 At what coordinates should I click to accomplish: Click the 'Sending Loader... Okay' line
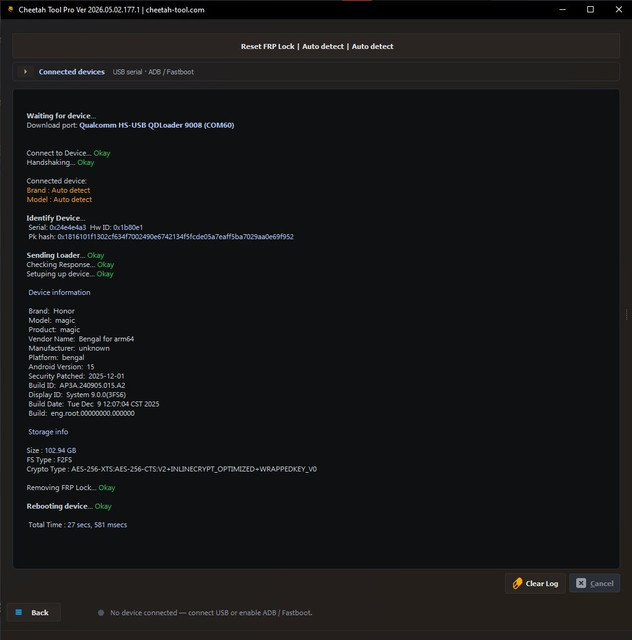[65, 255]
